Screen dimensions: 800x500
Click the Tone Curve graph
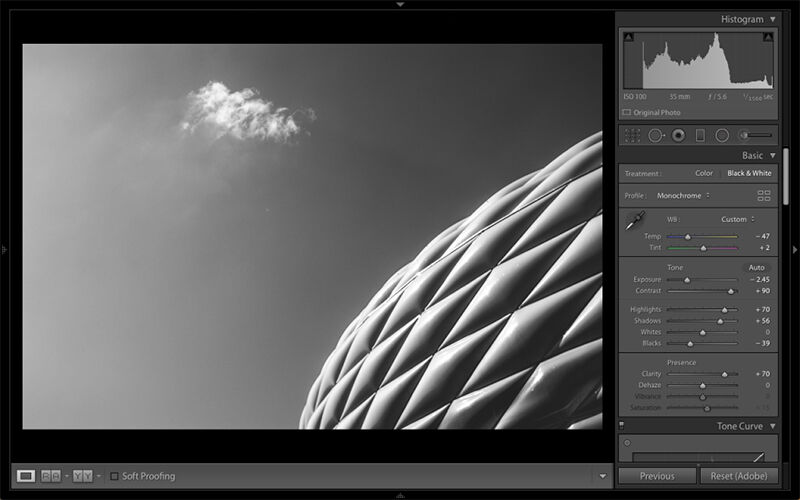coord(698,456)
